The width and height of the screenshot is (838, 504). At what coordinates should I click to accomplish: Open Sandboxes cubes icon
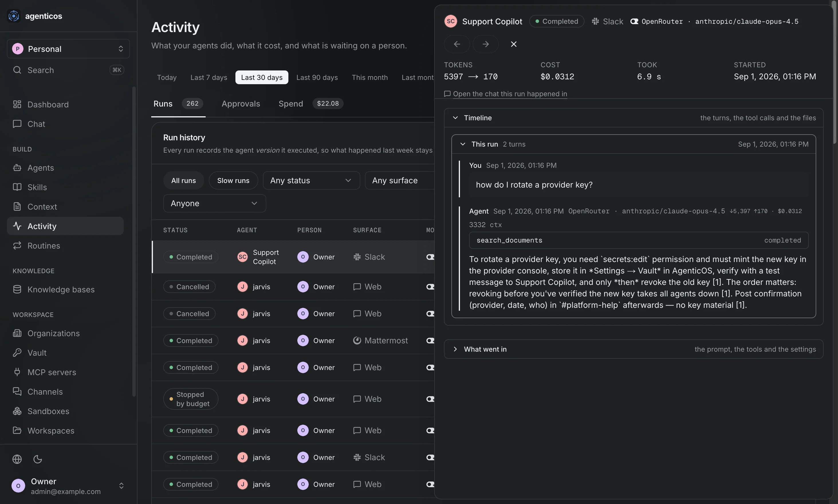click(x=17, y=411)
